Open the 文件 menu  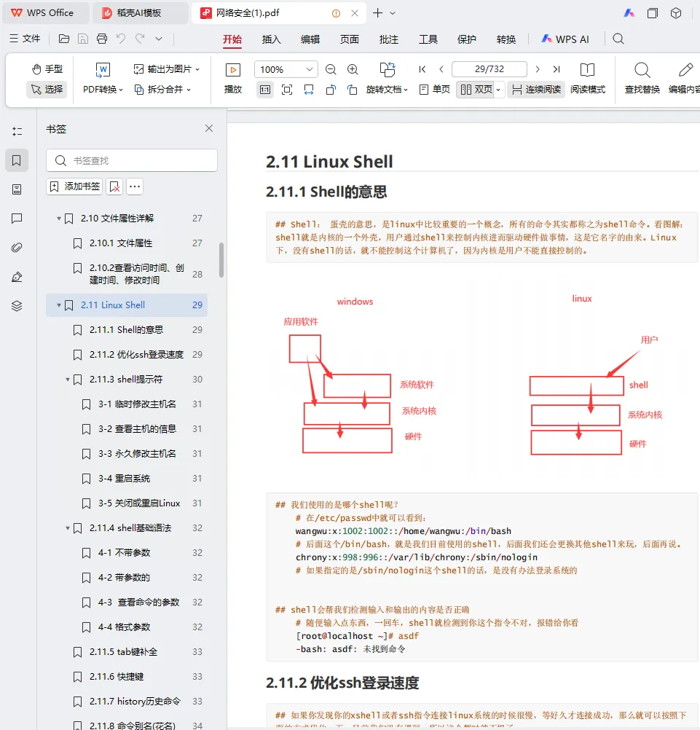[25, 39]
